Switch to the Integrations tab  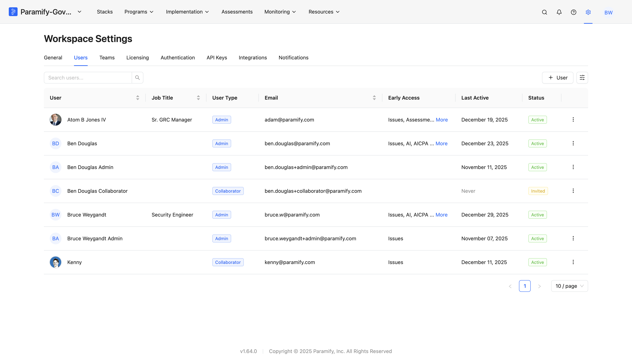pyautogui.click(x=253, y=58)
